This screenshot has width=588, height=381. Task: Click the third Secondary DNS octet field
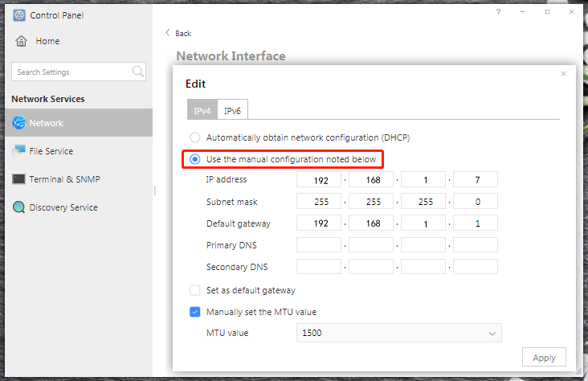pos(423,267)
